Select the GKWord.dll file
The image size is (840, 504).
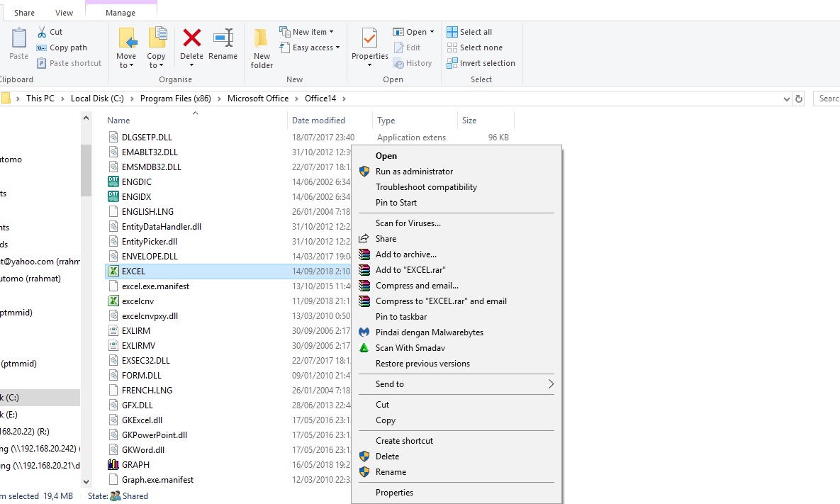(143, 450)
